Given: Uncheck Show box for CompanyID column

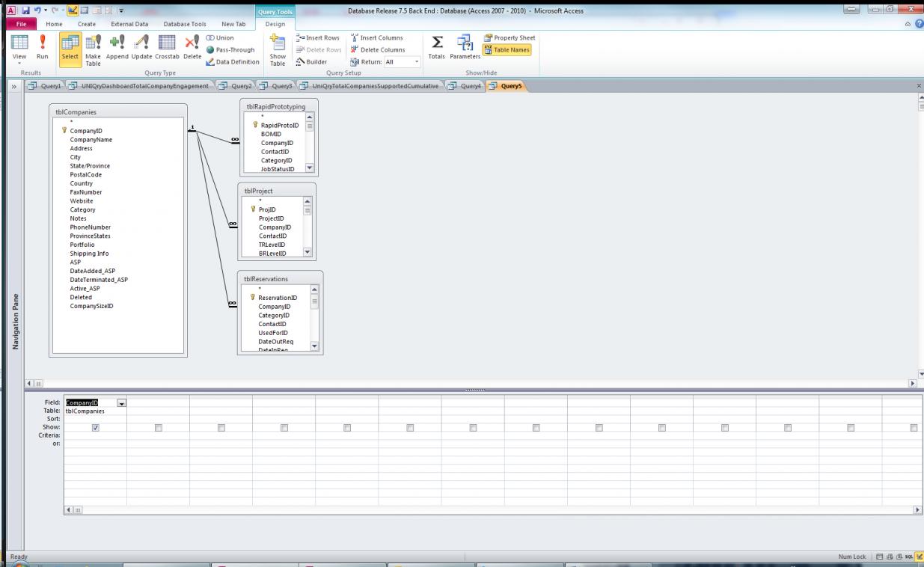Looking at the screenshot, I should 95,427.
